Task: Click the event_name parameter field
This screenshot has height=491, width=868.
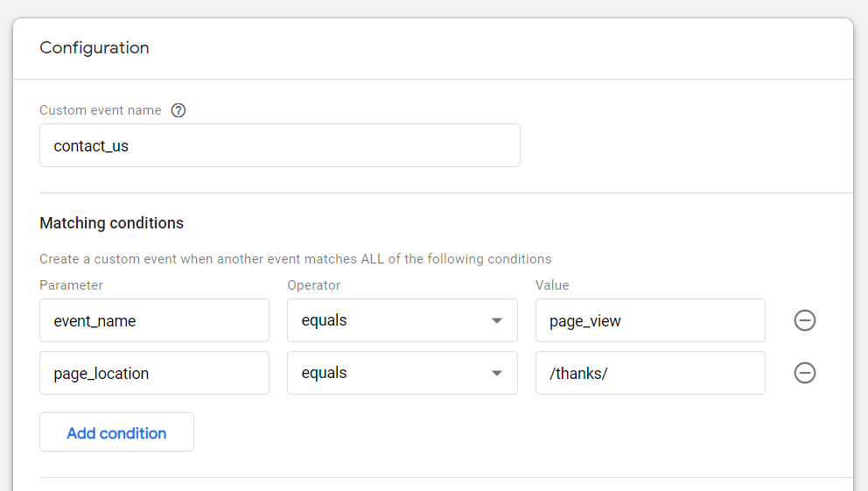Action: tap(154, 320)
